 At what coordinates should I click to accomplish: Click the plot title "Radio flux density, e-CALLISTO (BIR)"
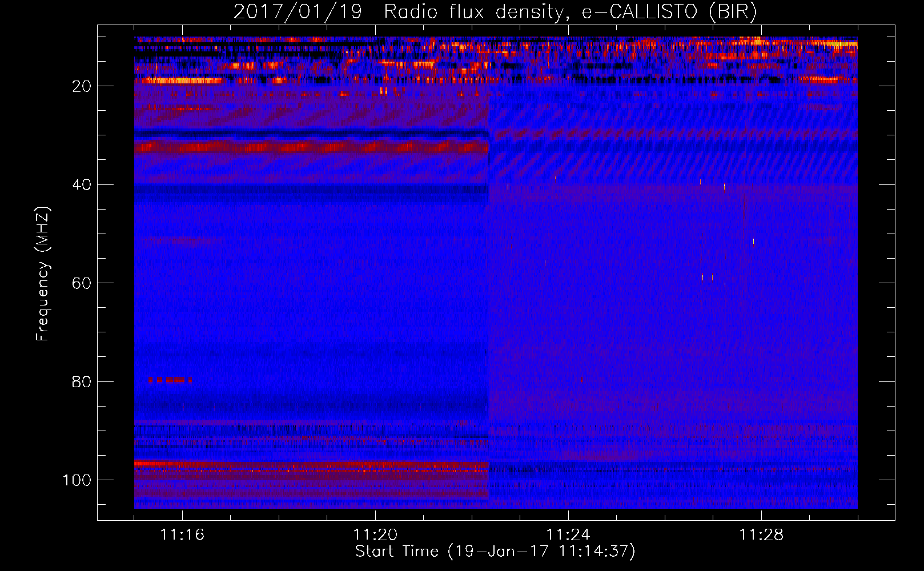click(x=570, y=11)
